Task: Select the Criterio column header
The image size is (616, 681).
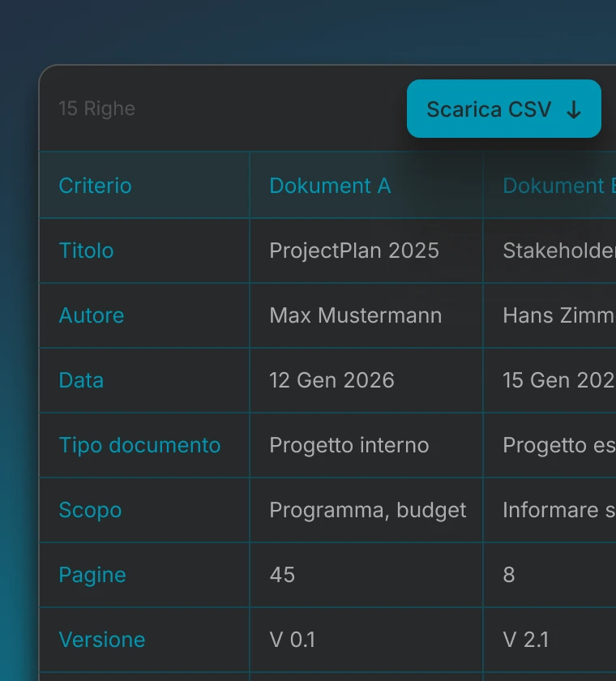Action: 95,186
